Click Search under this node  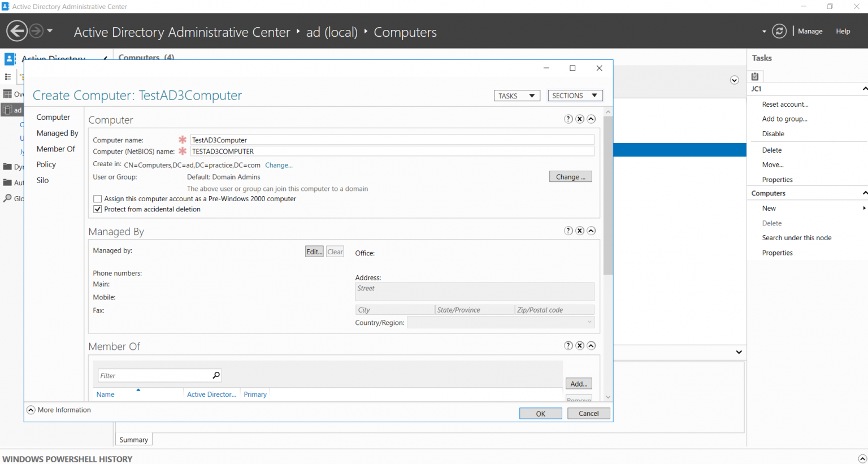click(797, 238)
